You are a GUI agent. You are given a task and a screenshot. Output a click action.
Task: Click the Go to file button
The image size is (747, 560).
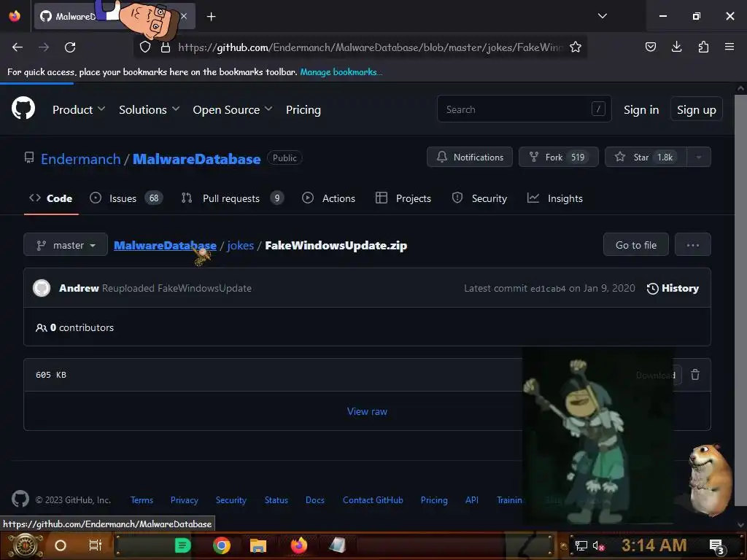pos(636,245)
